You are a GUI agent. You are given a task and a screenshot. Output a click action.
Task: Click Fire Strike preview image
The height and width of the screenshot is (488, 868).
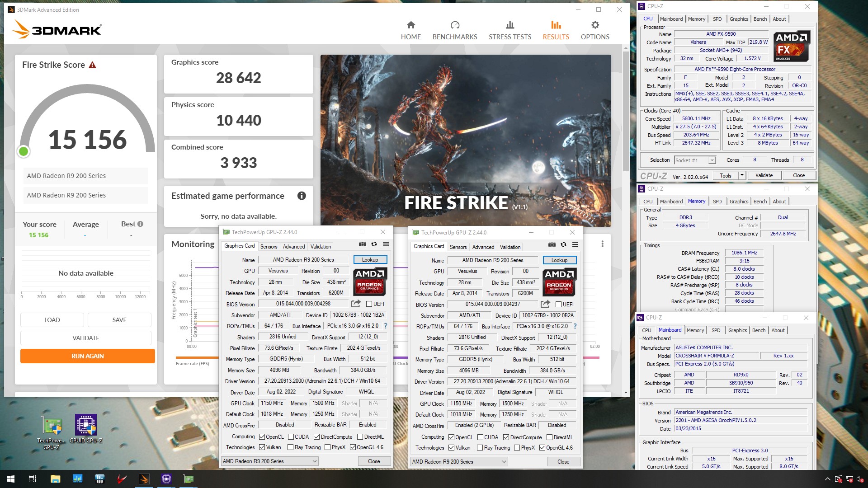pos(466,141)
